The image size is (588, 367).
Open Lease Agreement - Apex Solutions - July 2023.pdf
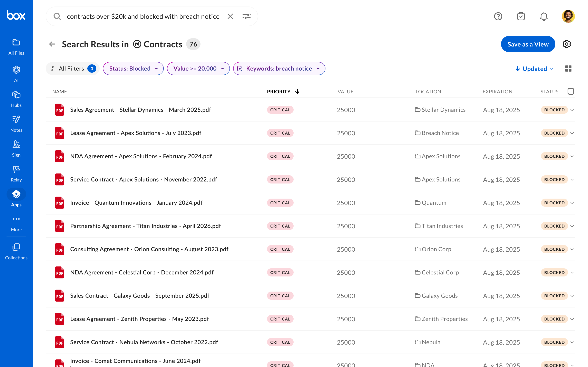(136, 133)
